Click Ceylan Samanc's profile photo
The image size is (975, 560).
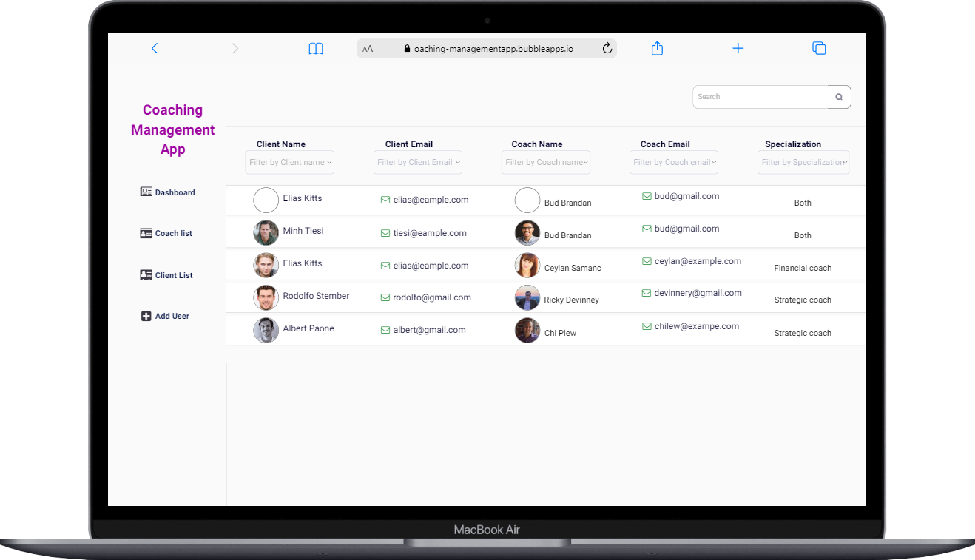click(527, 266)
